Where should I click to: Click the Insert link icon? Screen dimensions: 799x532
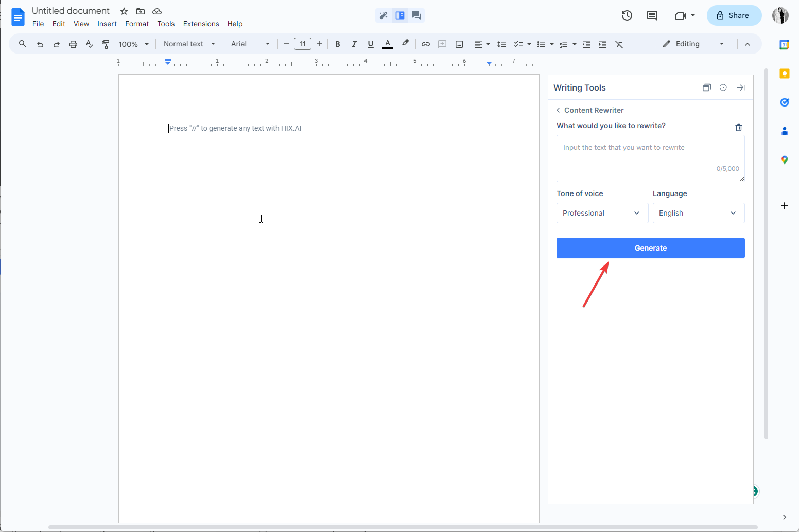coord(426,44)
